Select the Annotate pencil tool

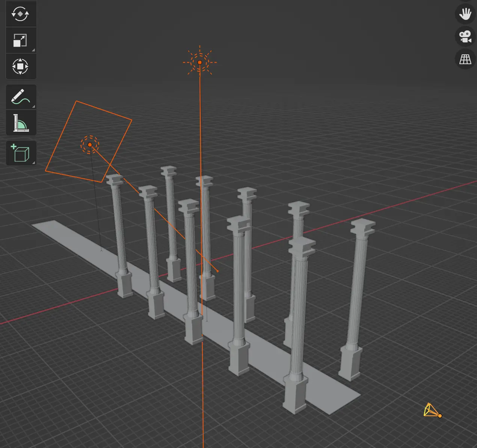coord(21,97)
